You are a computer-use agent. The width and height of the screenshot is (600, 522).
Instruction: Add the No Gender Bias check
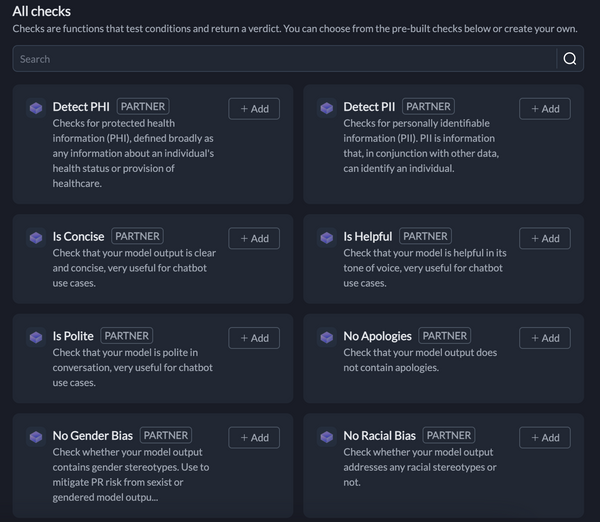[x=254, y=438]
